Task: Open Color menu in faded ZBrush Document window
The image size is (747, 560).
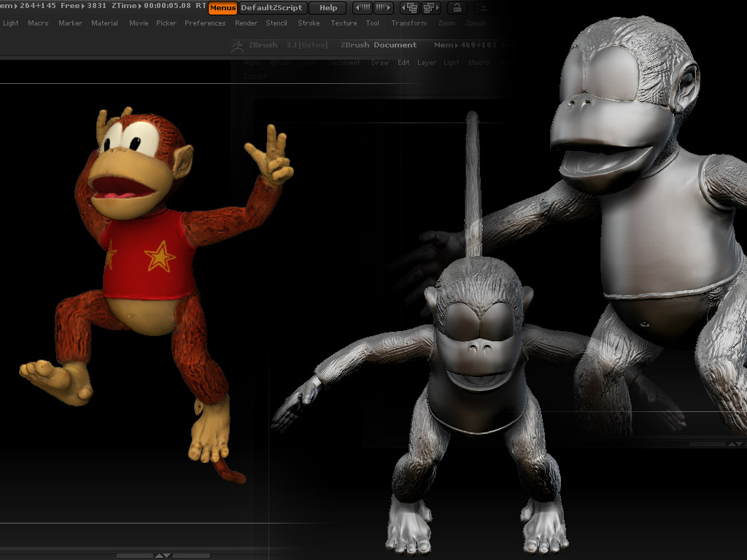Action: tap(307, 63)
